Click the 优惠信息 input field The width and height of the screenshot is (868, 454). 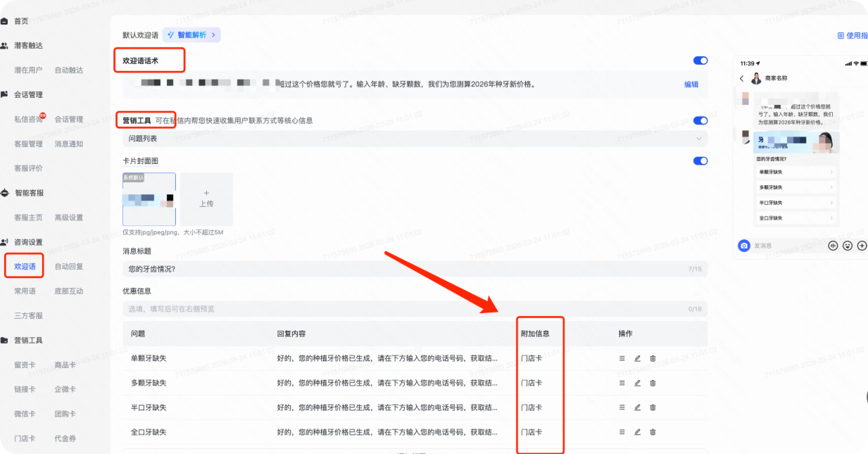point(415,308)
